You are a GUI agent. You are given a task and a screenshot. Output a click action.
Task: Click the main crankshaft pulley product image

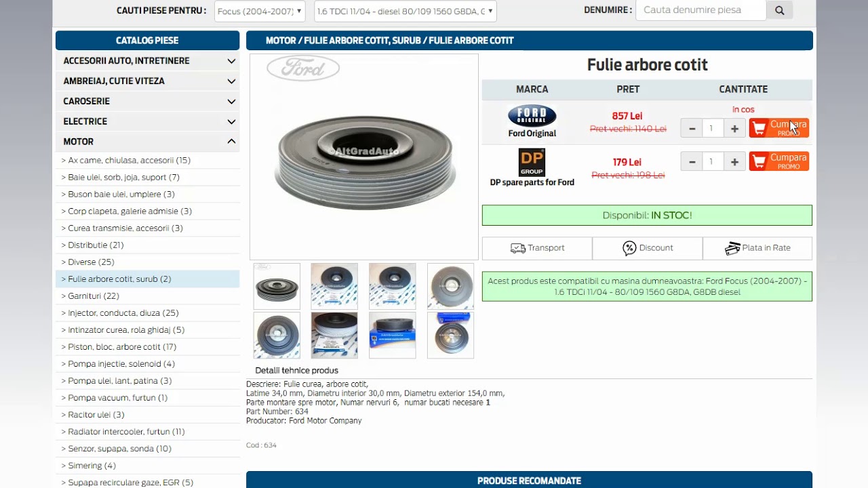pos(364,157)
